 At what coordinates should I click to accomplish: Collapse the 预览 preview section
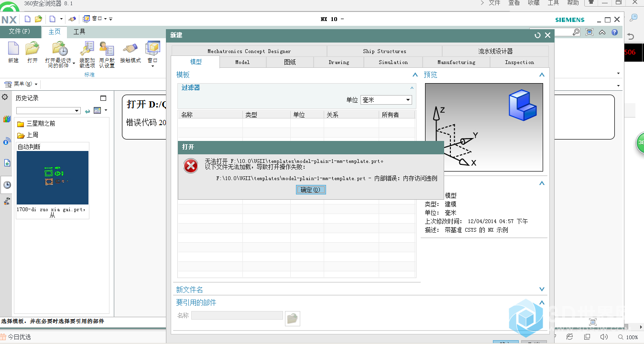[542, 75]
